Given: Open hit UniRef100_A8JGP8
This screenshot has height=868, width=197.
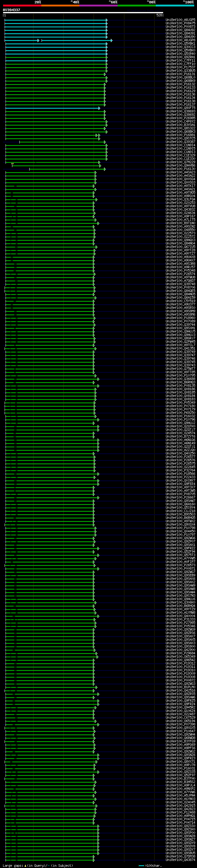Looking at the screenshot, I should [x=180, y=40].
